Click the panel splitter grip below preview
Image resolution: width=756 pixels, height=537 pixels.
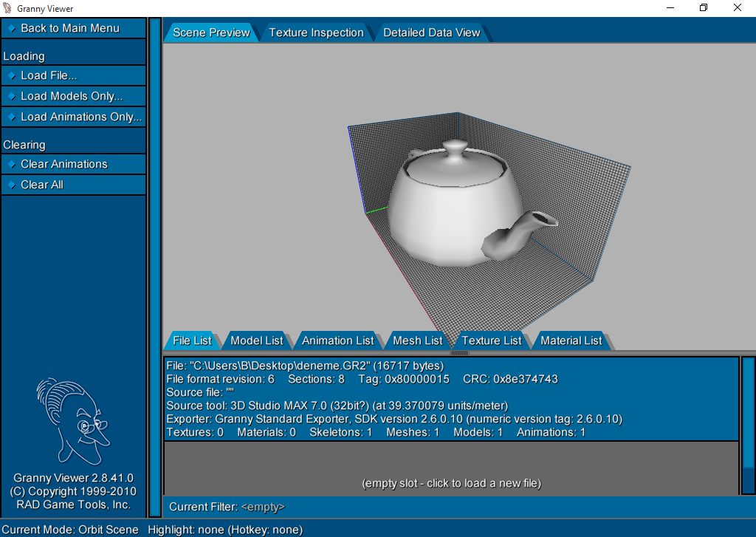459,353
